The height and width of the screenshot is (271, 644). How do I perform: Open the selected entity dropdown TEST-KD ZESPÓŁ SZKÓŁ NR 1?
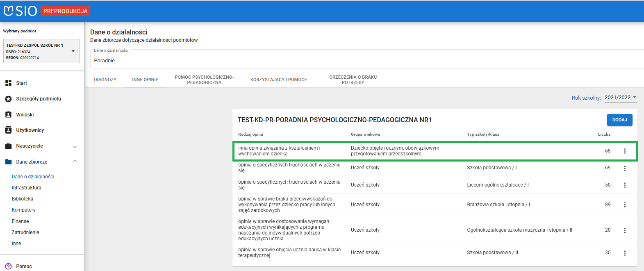(41, 51)
